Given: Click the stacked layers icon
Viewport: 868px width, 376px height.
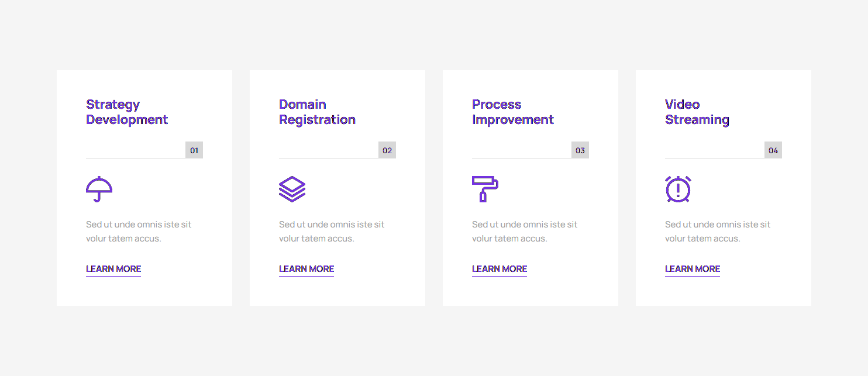Looking at the screenshot, I should pos(292,189).
